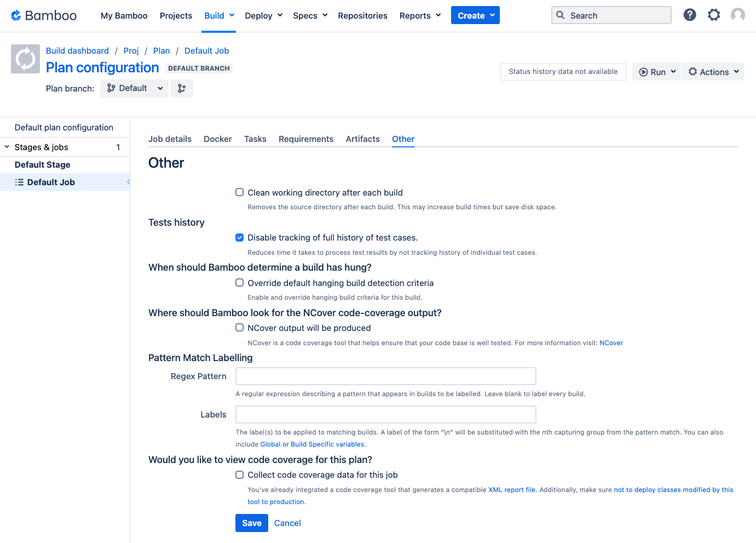Open the Projects menu item

[176, 15]
